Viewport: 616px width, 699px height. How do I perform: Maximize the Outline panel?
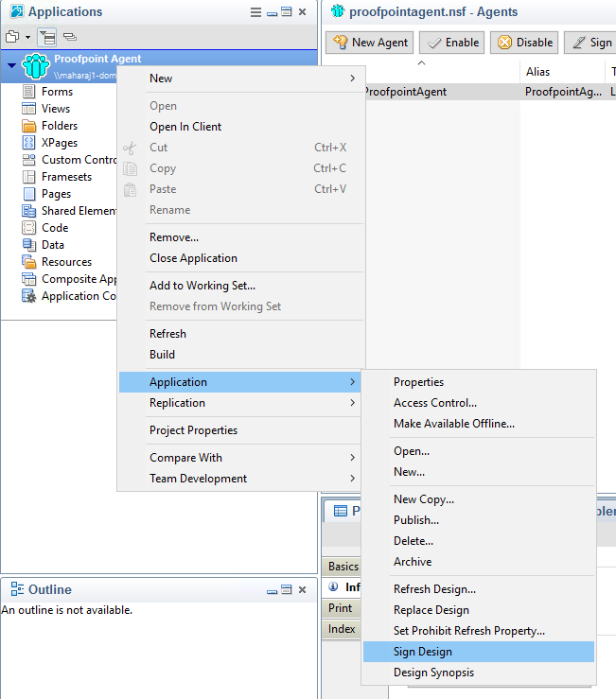coord(287,590)
